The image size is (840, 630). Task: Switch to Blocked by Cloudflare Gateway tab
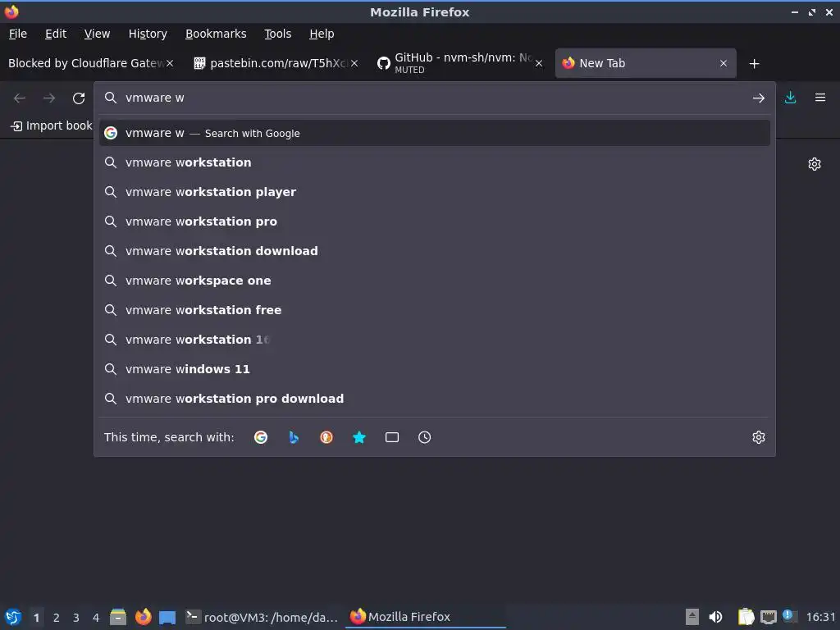[85, 63]
